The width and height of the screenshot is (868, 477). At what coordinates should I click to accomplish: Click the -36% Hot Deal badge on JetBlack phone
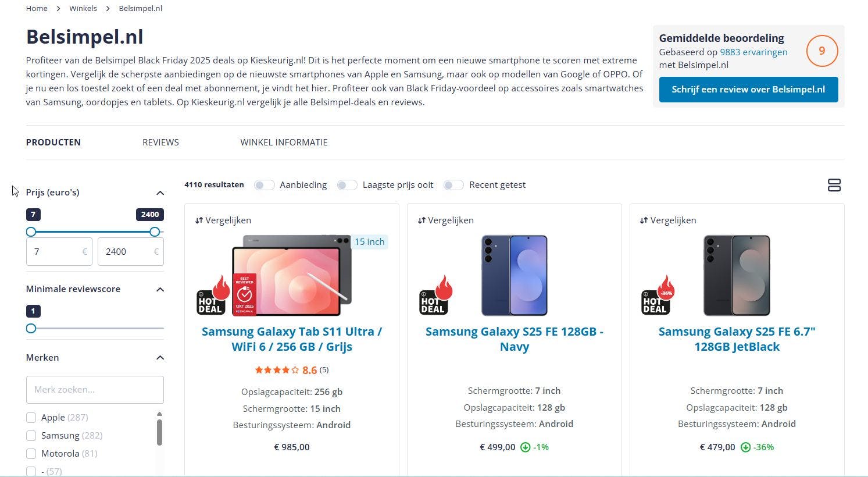[658, 296]
